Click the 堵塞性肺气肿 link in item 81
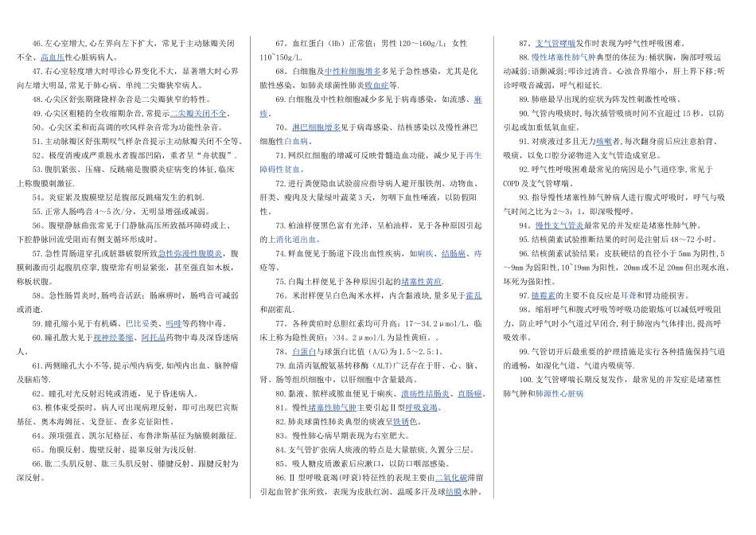This screenshot has width=756, height=535. click(x=332, y=408)
